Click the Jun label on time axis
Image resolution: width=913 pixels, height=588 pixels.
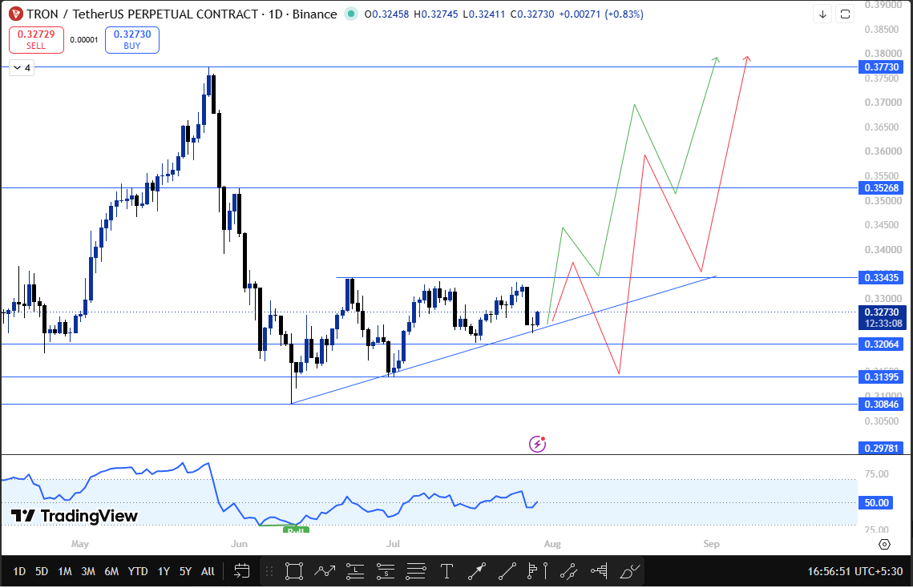click(x=240, y=544)
